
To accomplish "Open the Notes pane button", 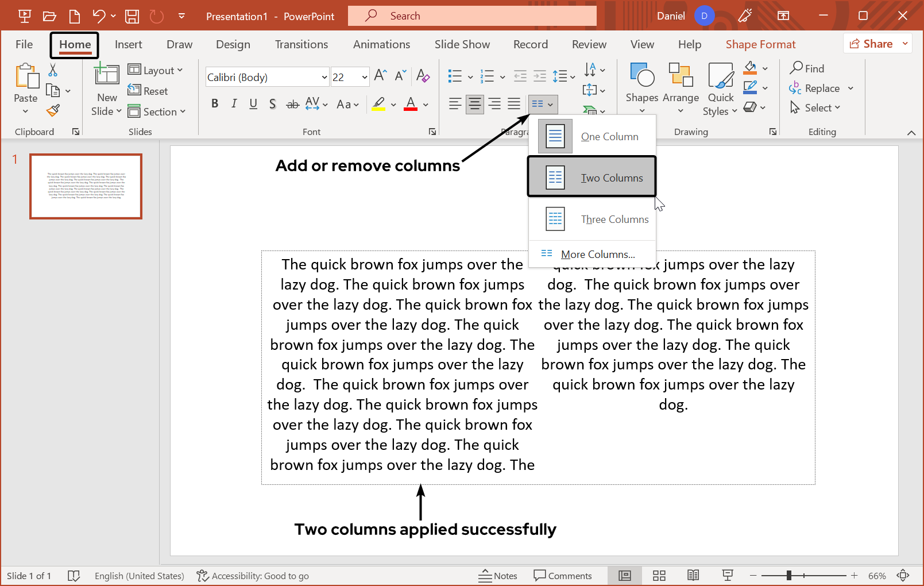I will (498, 576).
